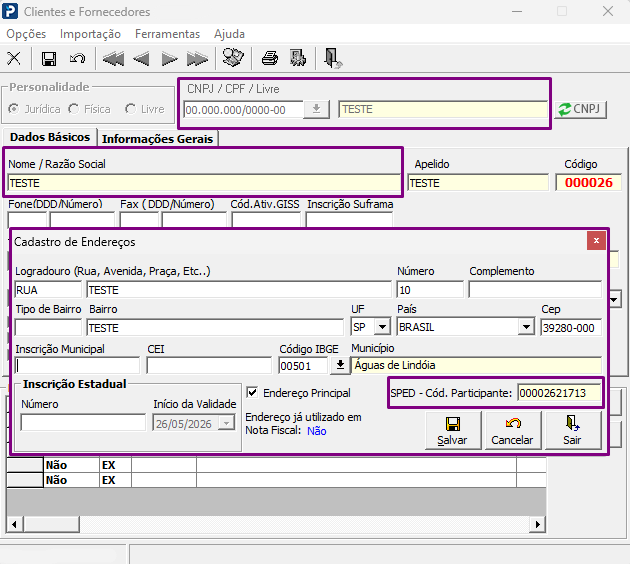Jump to last record with double-right arrow
Image resolution: width=630 pixels, height=564 pixels.
click(197, 59)
